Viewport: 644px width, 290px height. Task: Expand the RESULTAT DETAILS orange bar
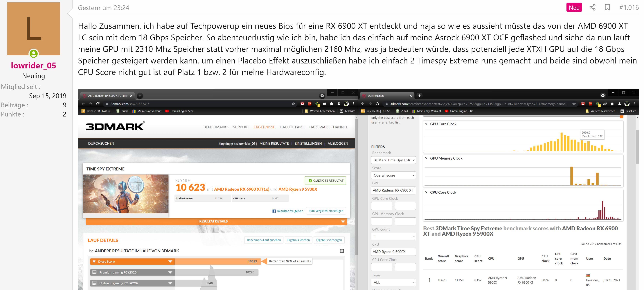click(x=216, y=221)
